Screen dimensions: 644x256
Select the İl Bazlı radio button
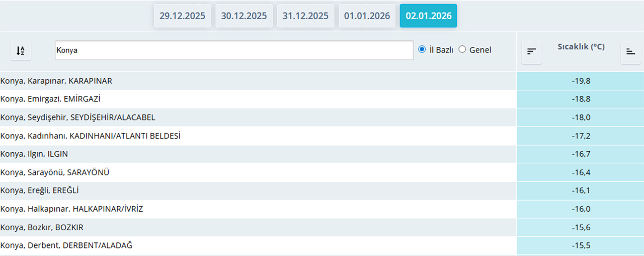point(422,49)
